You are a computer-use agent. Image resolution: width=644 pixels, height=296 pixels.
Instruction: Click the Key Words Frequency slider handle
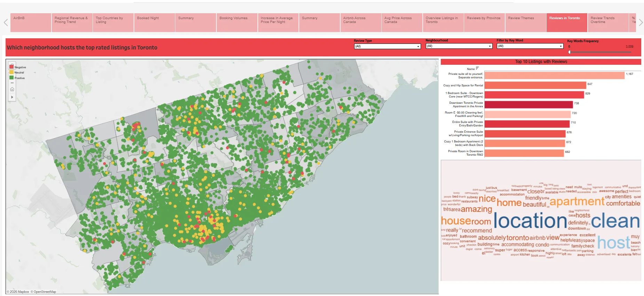pos(570,52)
